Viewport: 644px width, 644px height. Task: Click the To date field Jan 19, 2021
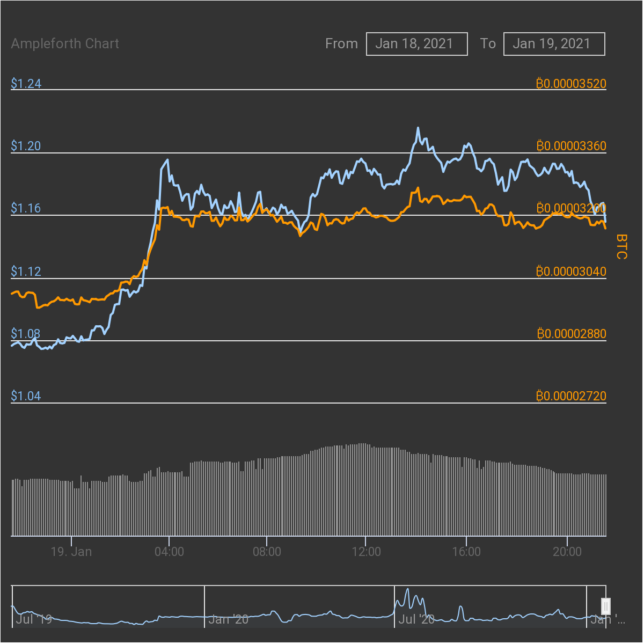point(554,44)
